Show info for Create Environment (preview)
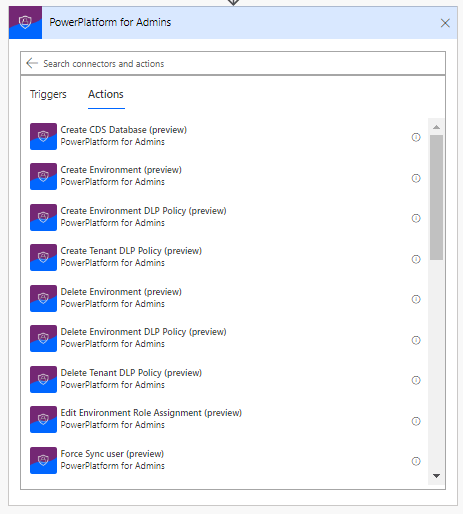 (416, 178)
